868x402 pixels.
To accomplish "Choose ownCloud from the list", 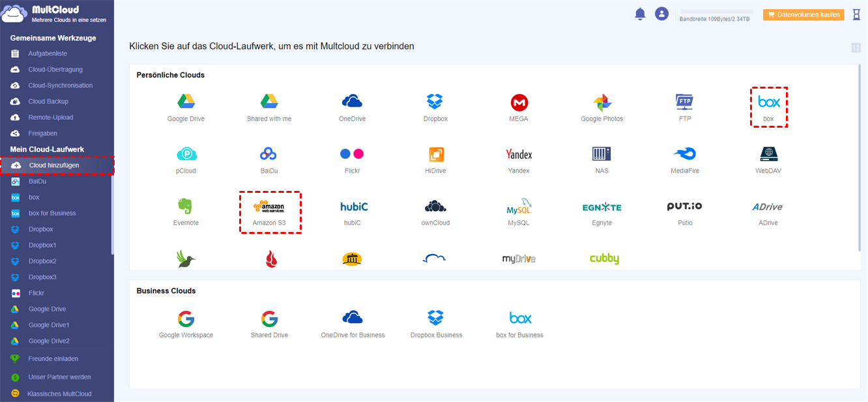I will (435, 212).
